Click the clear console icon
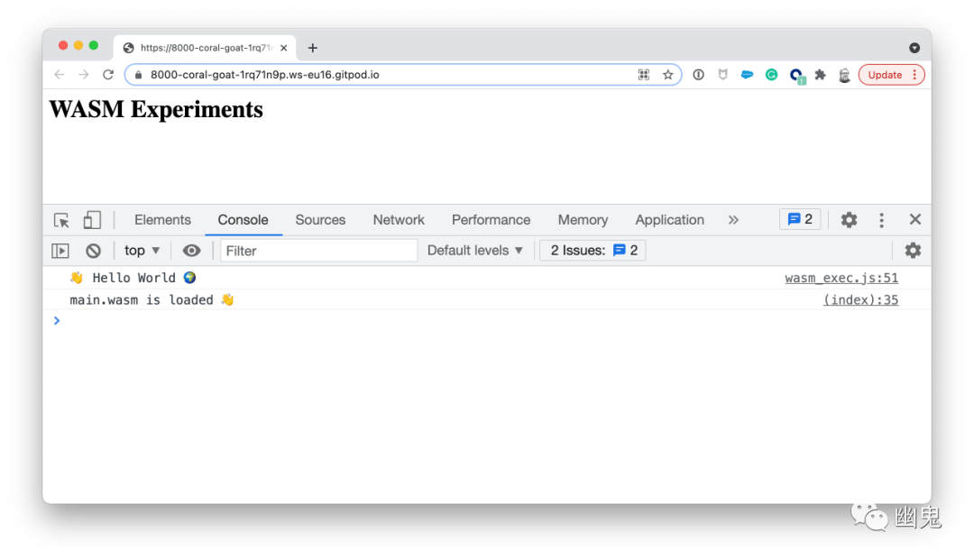This screenshot has height=560, width=974. 93,251
